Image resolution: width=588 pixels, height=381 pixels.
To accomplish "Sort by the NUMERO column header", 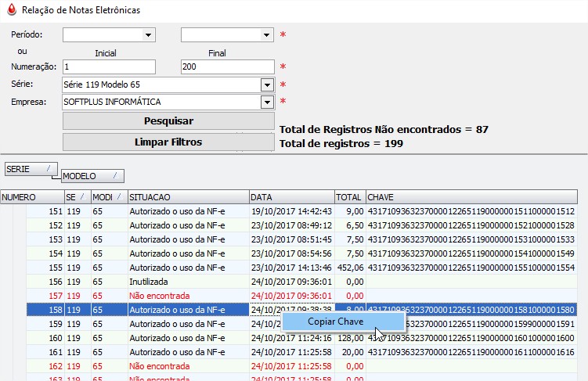I will pos(33,197).
